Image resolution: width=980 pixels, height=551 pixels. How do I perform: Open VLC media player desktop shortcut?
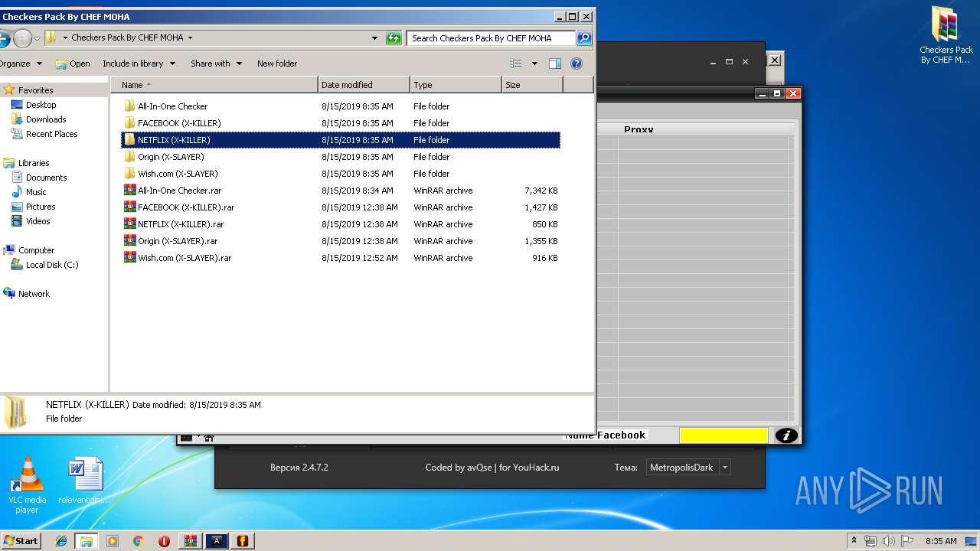click(27, 485)
